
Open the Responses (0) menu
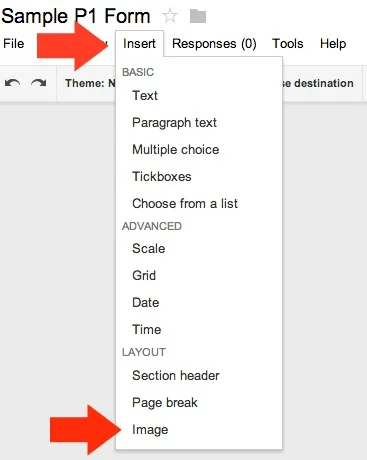(x=214, y=44)
